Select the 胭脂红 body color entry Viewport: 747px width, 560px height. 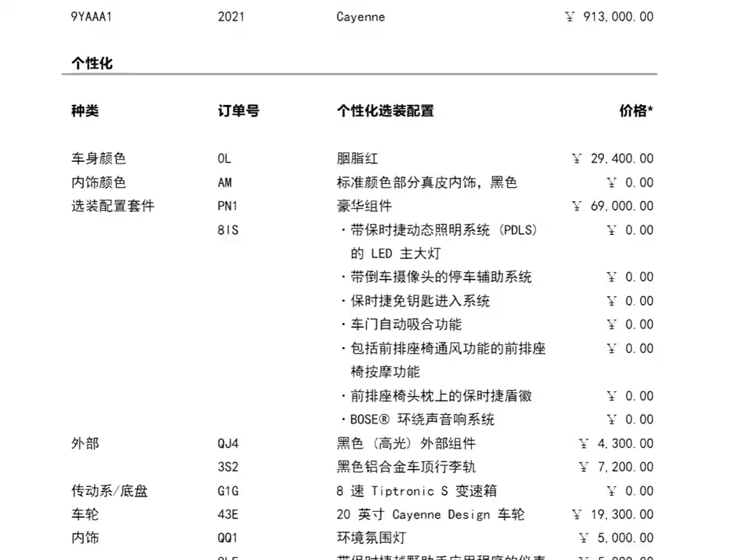coord(357,158)
